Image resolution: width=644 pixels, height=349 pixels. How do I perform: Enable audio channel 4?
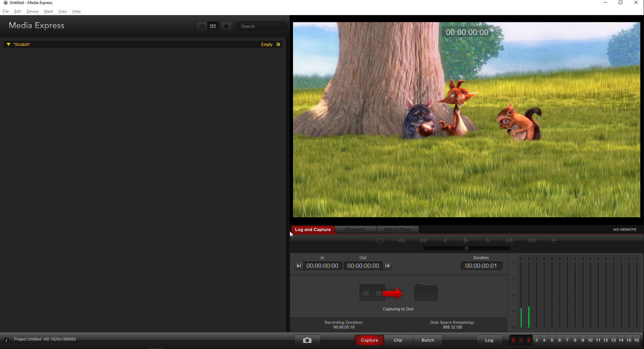(x=544, y=340)
